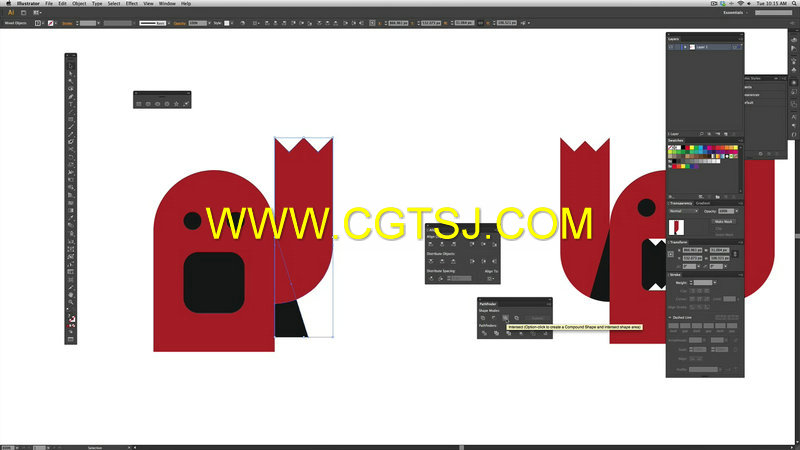This screenshot has height=450, width=800.
Task: Click Make Mask button in Transparency panel
Action: point(723,221)
